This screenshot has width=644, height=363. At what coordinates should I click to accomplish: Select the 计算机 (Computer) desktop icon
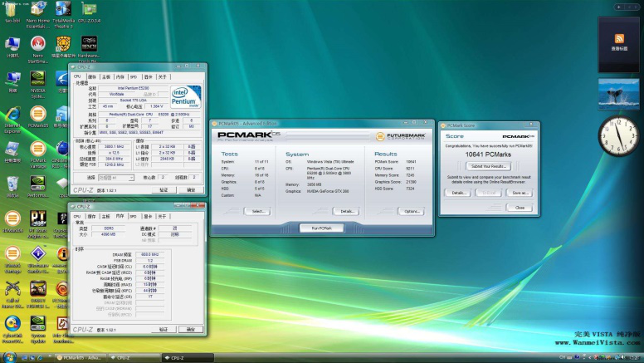12,47
